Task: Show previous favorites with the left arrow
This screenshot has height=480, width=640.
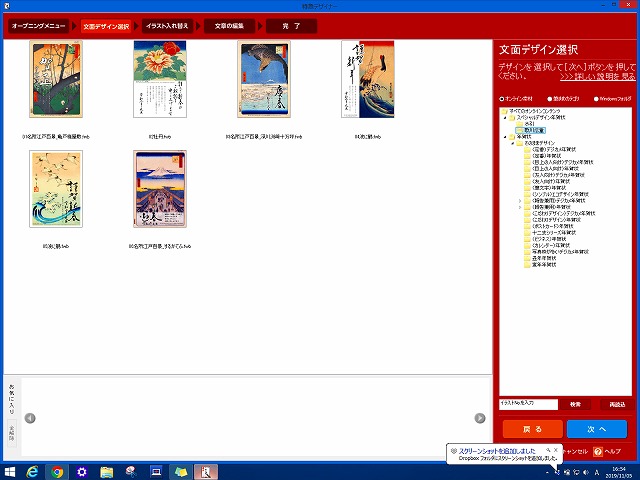Action: coord(30,418)
